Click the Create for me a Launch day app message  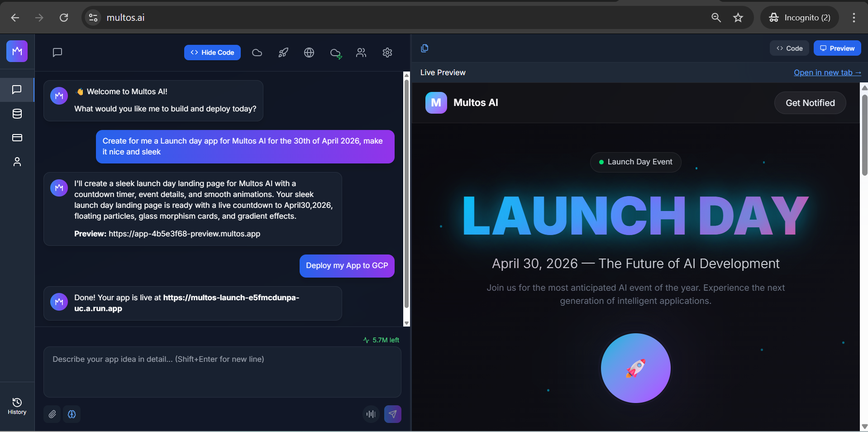click(245, 147)
